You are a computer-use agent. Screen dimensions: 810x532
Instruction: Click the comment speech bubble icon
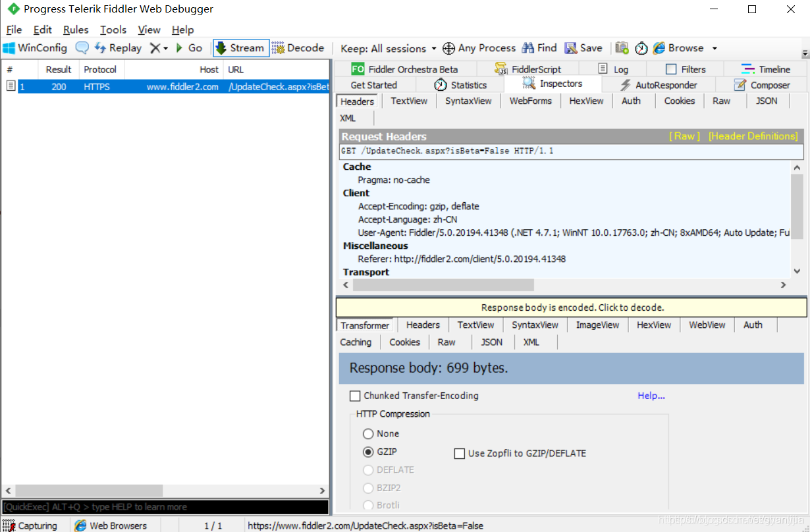[82, 48]
